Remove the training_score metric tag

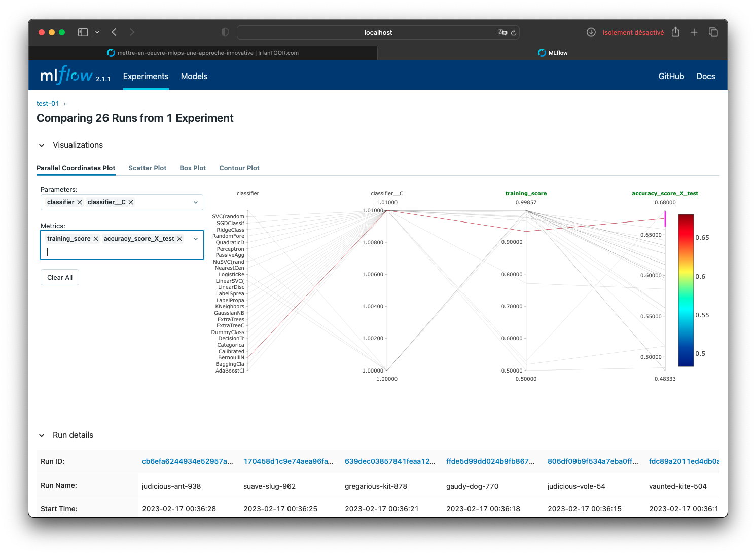pyautogui.click(x=96, y=239)
